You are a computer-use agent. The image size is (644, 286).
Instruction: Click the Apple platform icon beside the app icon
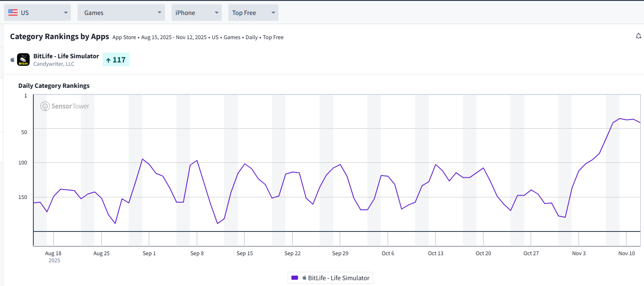13,60
